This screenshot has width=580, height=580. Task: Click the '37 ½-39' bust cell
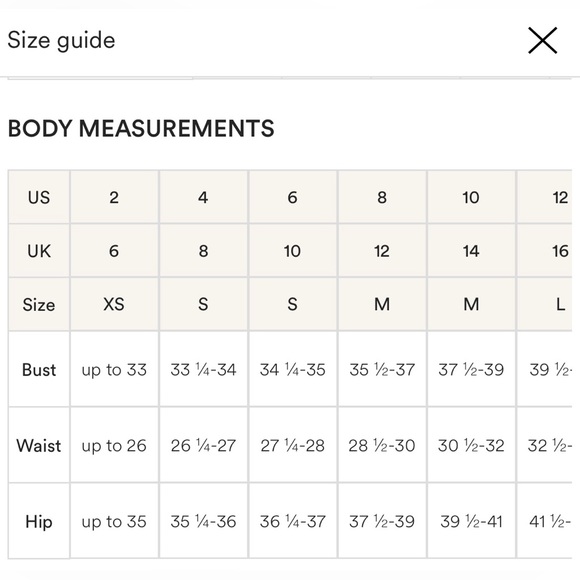(x=471, y=370)
